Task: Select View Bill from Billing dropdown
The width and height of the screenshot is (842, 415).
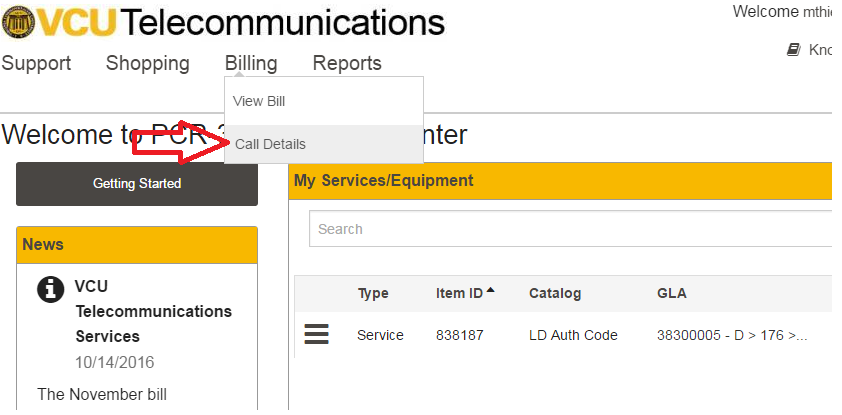Action: point(324,101)
